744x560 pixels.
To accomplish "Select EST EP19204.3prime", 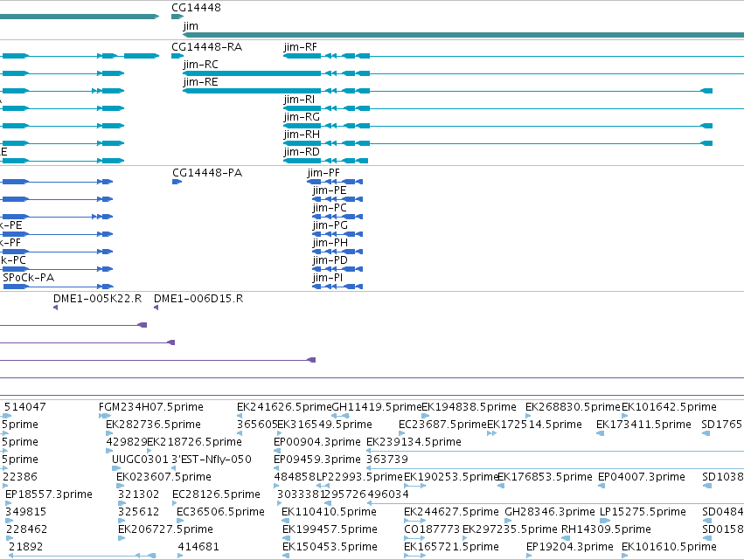I will (x=570, y=547).
